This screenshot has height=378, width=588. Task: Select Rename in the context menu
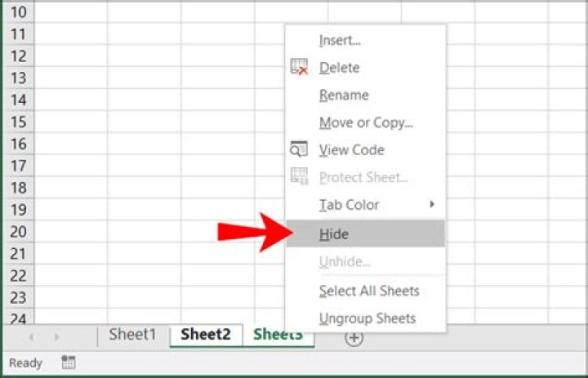coord(344,95)
